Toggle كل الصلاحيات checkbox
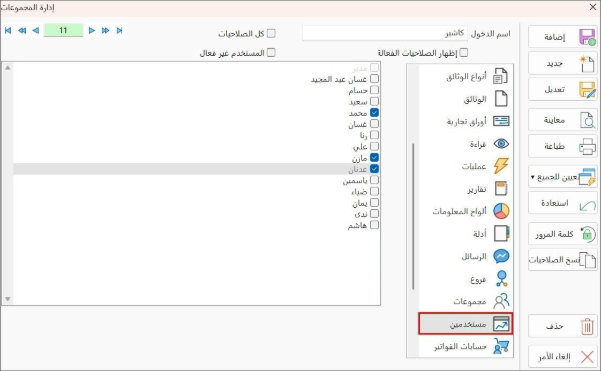 tap(271, 33)
